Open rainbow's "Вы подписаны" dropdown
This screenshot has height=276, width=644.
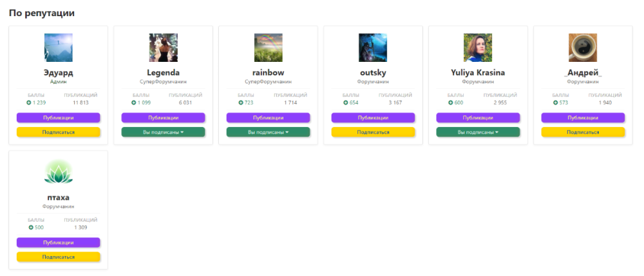(x=268, y=132)
